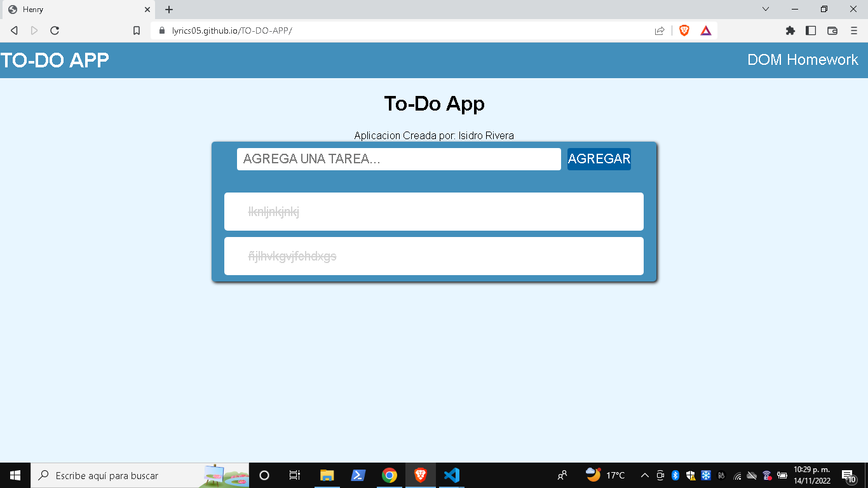Screen dimensions: 868x488
Task: Toggle completed task lknljnkjnkj
Action: coord(433,211)
